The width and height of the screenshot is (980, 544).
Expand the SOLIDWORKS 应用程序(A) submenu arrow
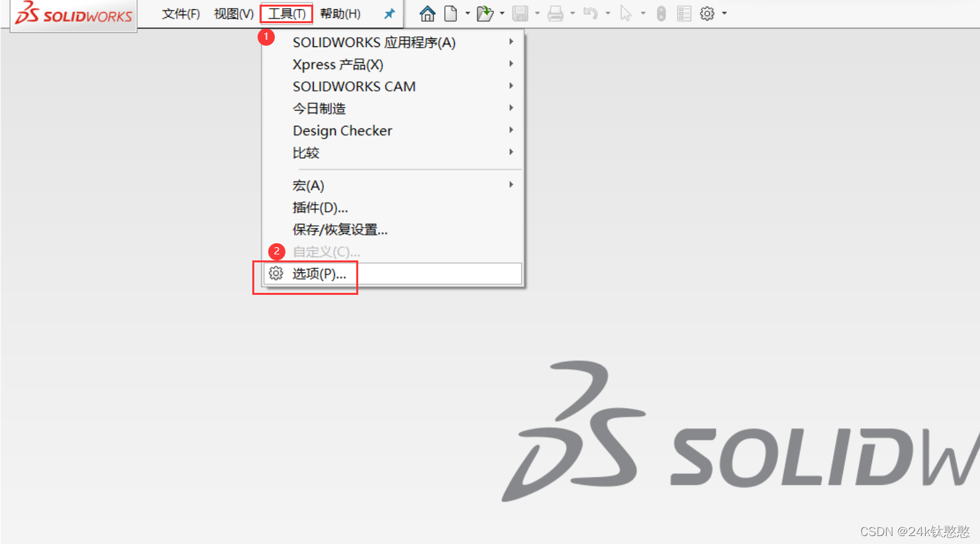[511, 42]
